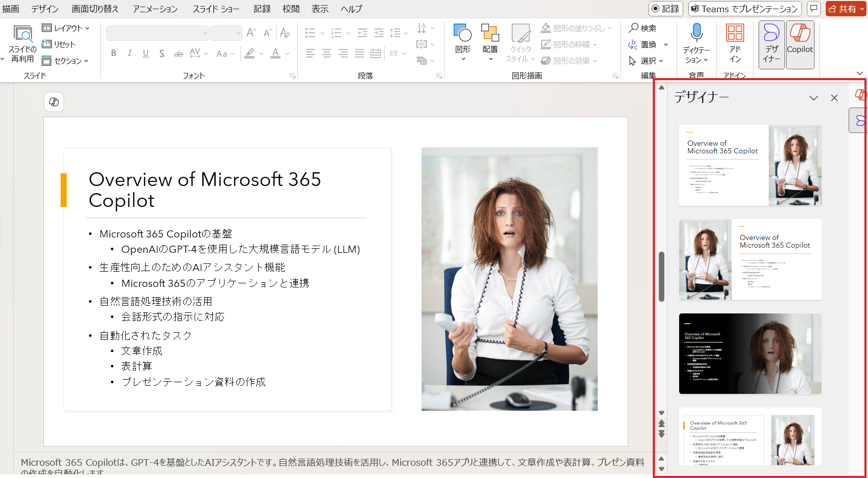Open the Shape Outline (図形の枠線) dropdown
Image resolution: width=868 pixels, height=478 pixels.
coord(569,44)
